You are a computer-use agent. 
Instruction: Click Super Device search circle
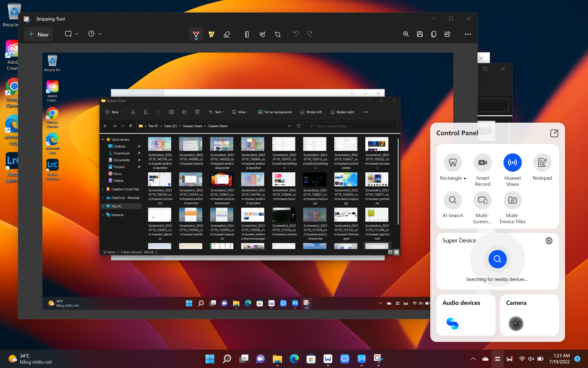coord(497,259)
